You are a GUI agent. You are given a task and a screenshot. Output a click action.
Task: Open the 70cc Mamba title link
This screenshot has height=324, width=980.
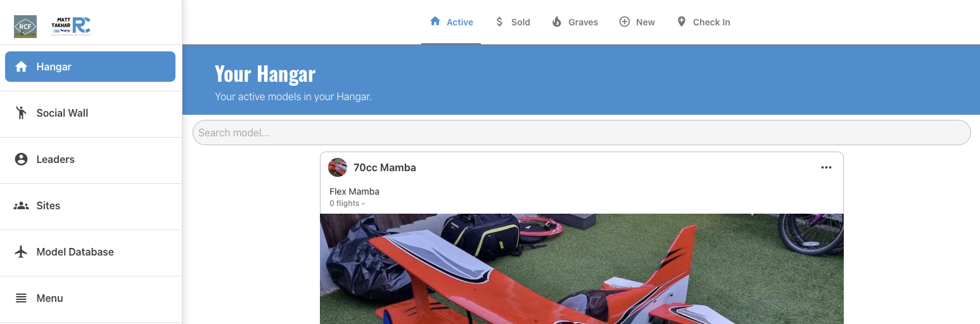pyautogui.click(x=385, y=167)
